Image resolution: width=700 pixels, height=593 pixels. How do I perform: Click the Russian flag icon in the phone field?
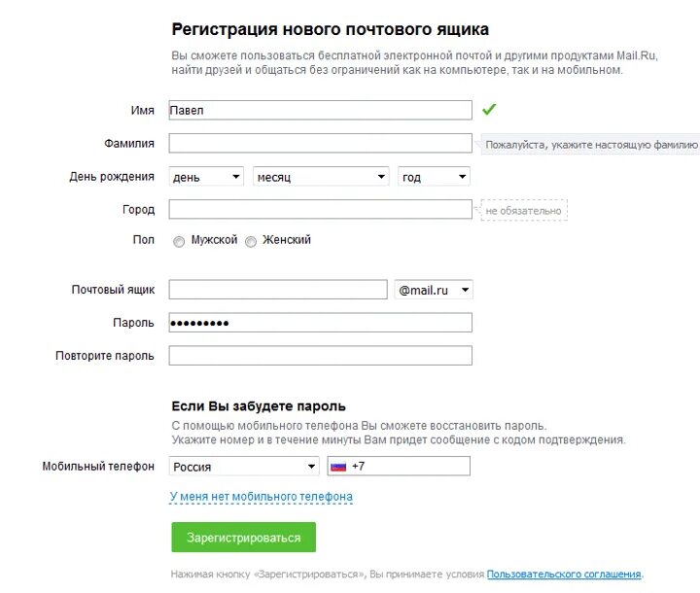tap(338, 467)
